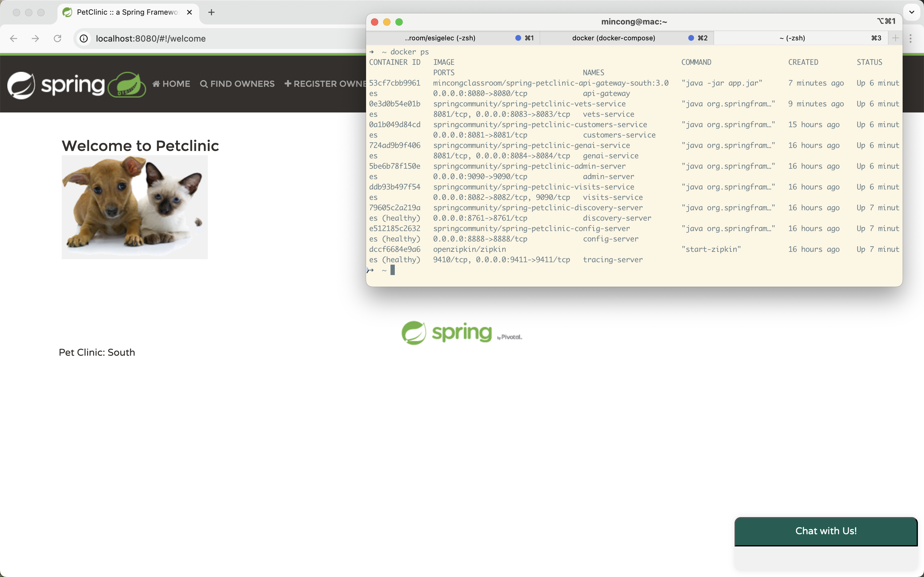Click the puppy and kitten image
Screen dimensions: 924x577
tap(135, 207)
